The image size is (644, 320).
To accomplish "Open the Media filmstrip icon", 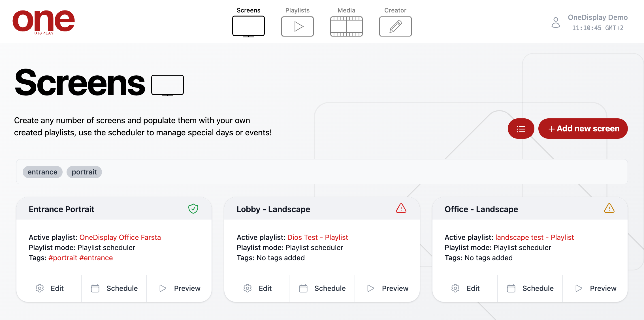I will (346, 26).
